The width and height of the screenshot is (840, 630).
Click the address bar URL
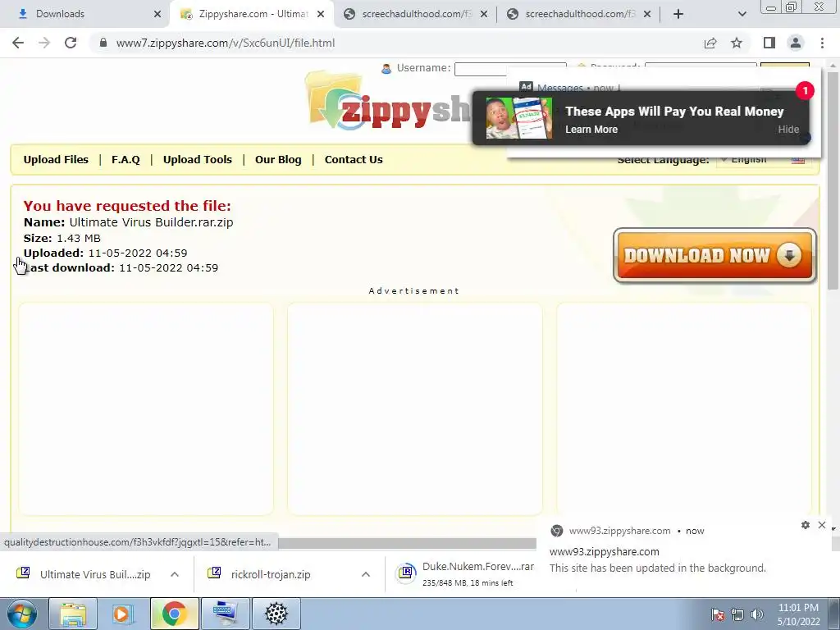226,43
